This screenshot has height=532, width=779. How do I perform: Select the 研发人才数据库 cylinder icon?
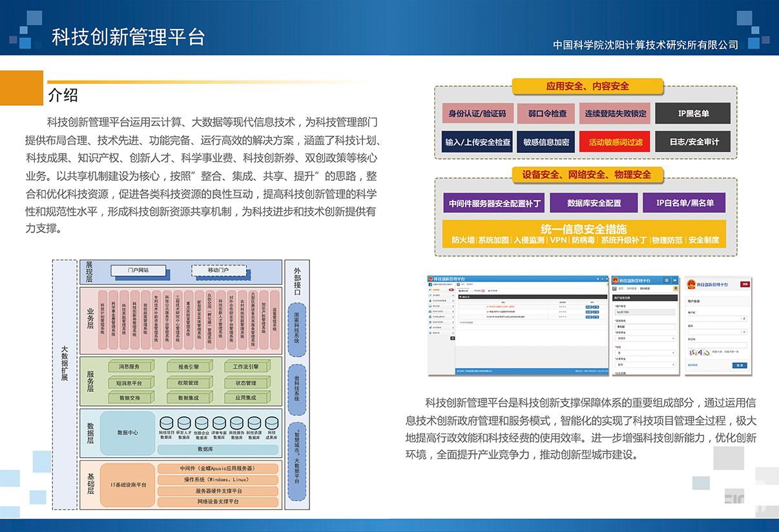pos(183,423)
